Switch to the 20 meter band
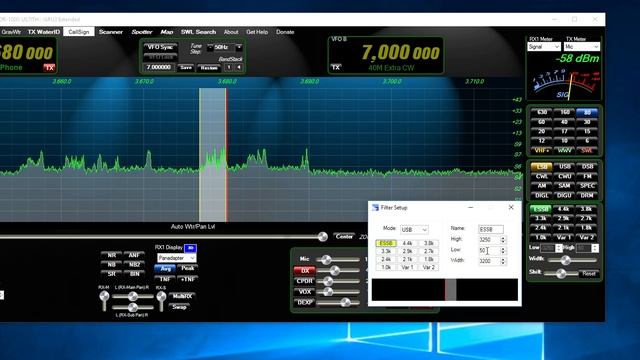This screenshot has width=640, height=360. click(542, 131)
